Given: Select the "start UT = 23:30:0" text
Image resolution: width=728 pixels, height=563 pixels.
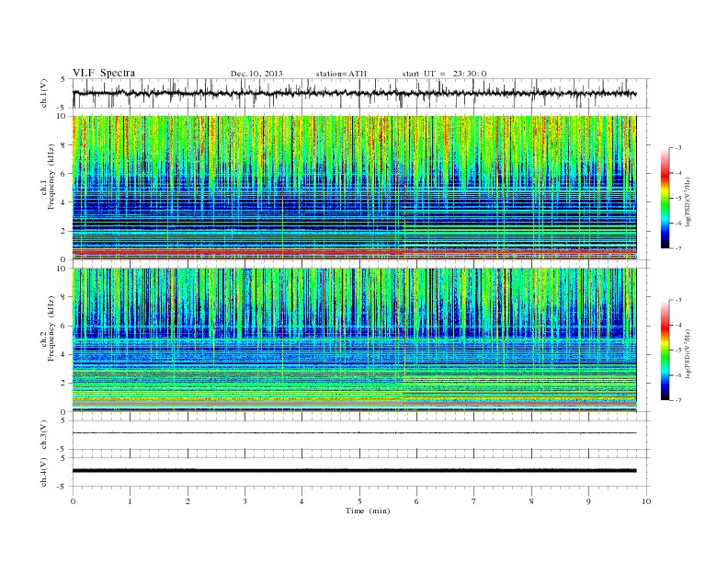Looking at the screenshot, I should pyautogui.click(x=444, y=74).
